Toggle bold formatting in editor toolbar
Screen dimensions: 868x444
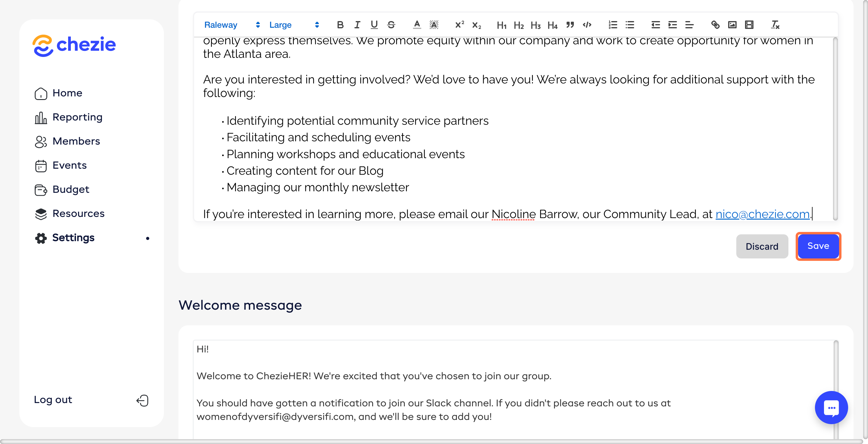pyautogui.click(x=340, y=25)
